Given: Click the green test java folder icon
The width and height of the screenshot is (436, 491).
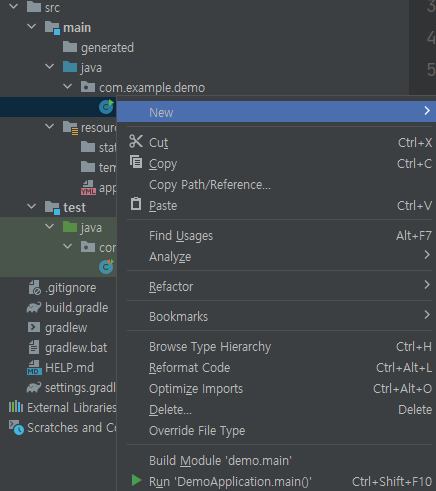Looking at the screenshot, I should click(70, 227).
